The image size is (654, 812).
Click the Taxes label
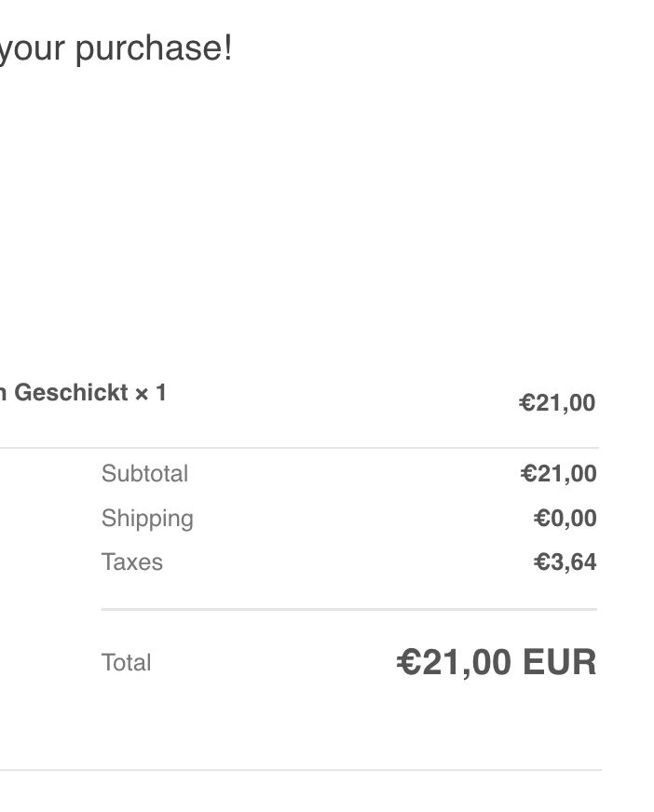pyautogui.click(x=131, y=562)
